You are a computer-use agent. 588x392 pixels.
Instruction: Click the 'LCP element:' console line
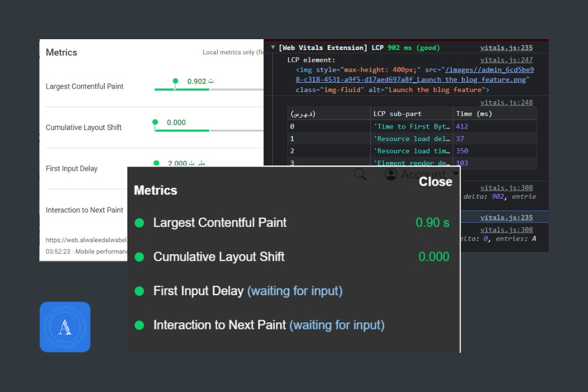(311, 60)
